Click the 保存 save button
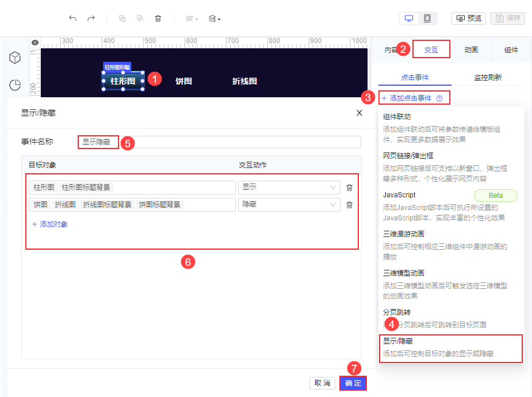 [x=508, y=18]
